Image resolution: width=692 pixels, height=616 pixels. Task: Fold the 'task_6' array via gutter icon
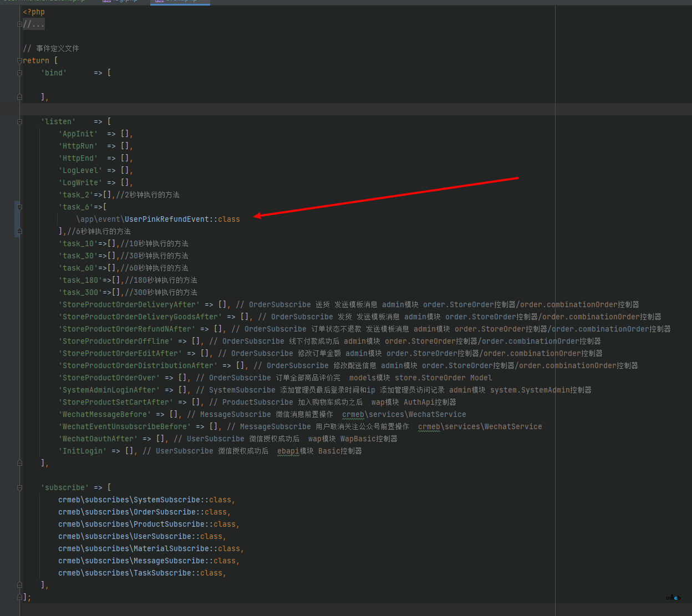tap(19, 207)
